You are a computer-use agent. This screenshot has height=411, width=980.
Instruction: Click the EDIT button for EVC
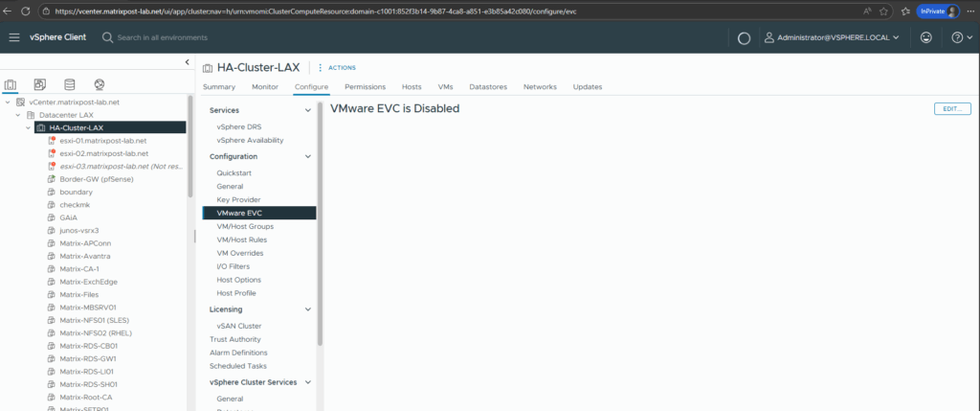952,109
